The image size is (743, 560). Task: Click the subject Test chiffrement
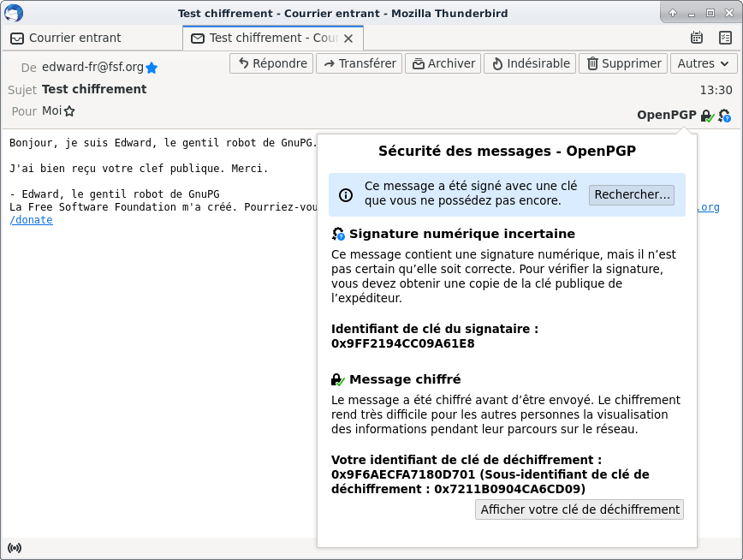pos(94,89)
